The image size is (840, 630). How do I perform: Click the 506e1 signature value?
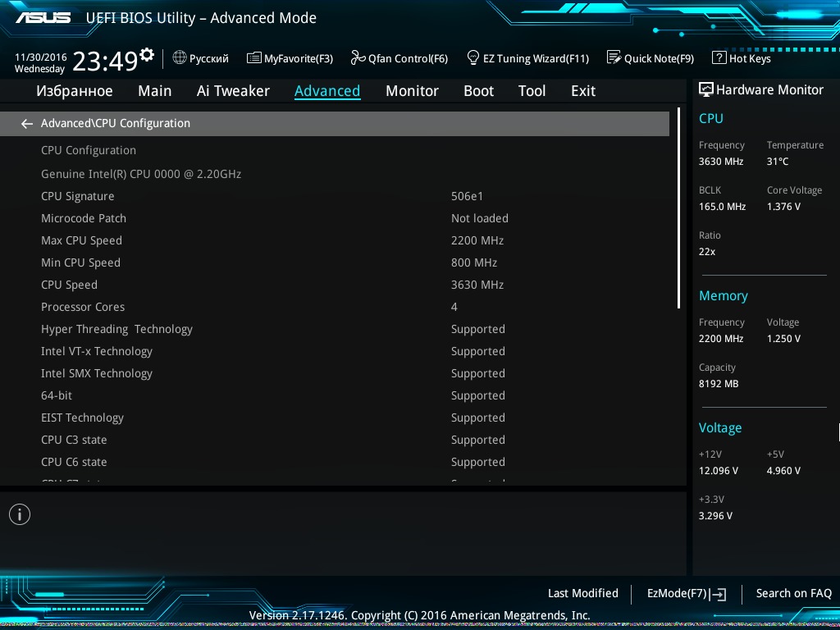click(x=467, y=196)
